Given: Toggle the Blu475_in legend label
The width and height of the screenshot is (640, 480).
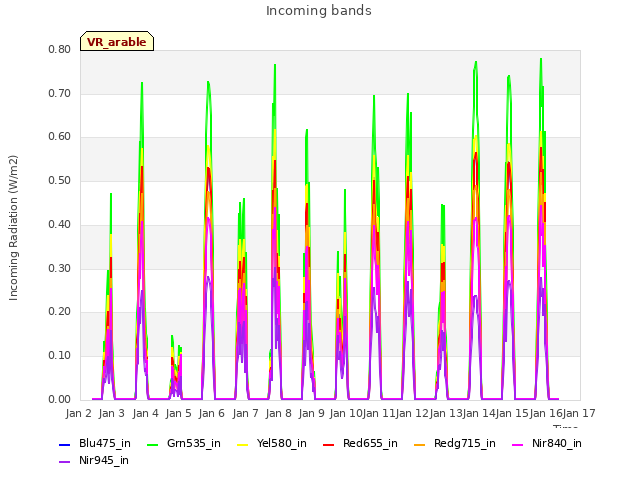Looking at the screenshot, I should (105, 444).
